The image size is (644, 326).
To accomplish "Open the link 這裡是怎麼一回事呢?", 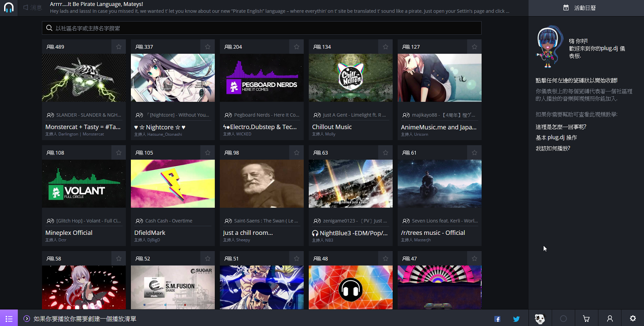I will pyautogui.click(x=561, y=127).
